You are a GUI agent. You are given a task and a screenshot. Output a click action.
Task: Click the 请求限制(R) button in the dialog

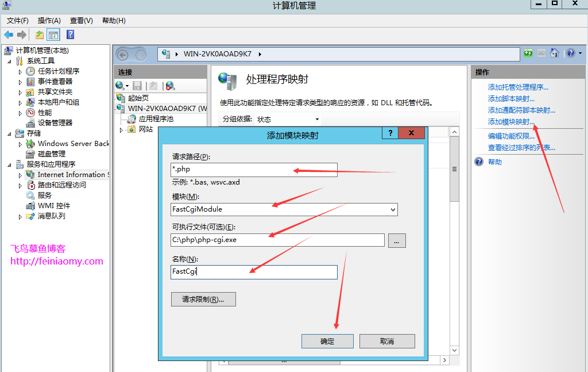tap(203, 299)
